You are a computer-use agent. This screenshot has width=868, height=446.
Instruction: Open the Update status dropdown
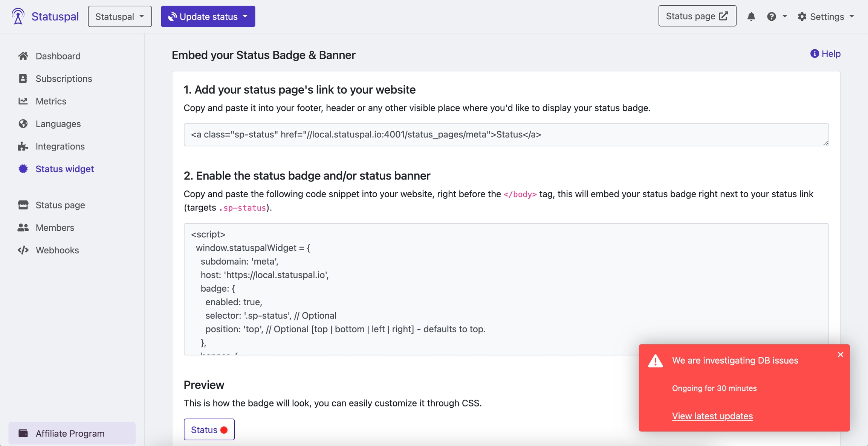point(208,17)
